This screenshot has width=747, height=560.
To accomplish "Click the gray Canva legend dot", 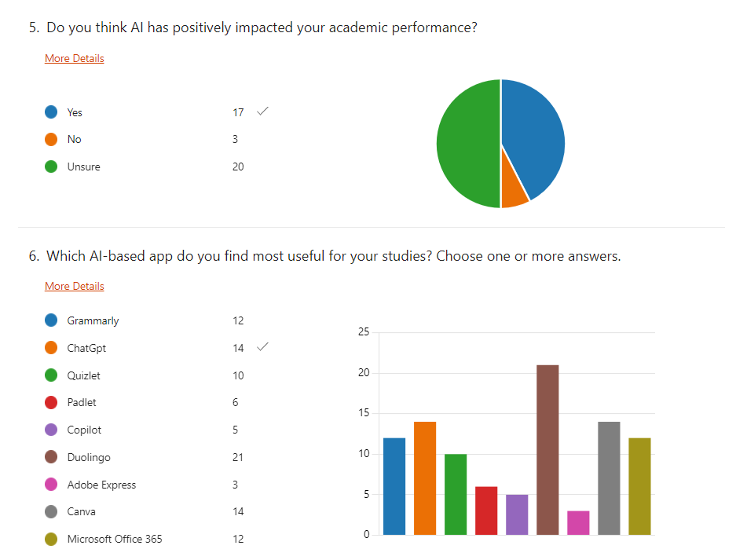I will tap(51, 511).
